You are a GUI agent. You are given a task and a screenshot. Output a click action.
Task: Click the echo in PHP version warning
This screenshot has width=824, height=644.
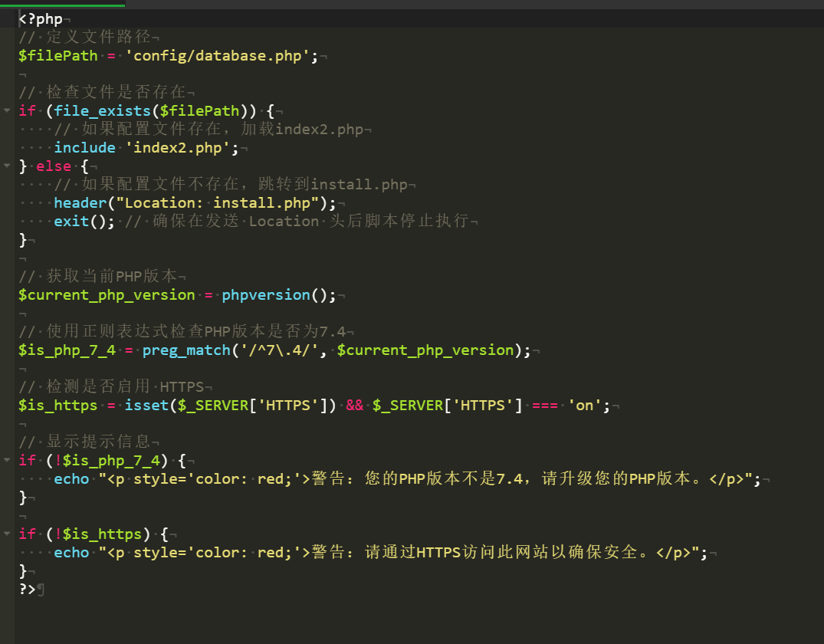click(71, 479)
